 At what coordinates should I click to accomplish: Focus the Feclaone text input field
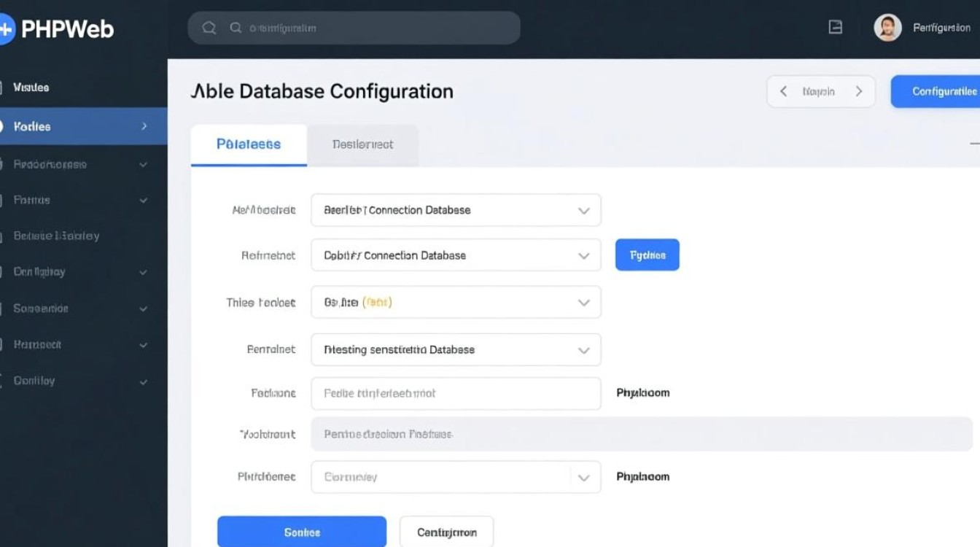[456, 393]
